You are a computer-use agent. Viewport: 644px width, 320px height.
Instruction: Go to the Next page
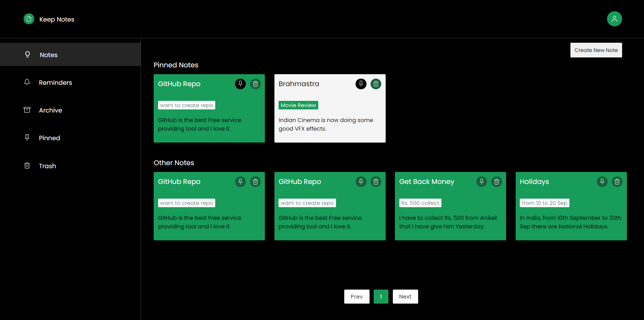tap(405, 296)
